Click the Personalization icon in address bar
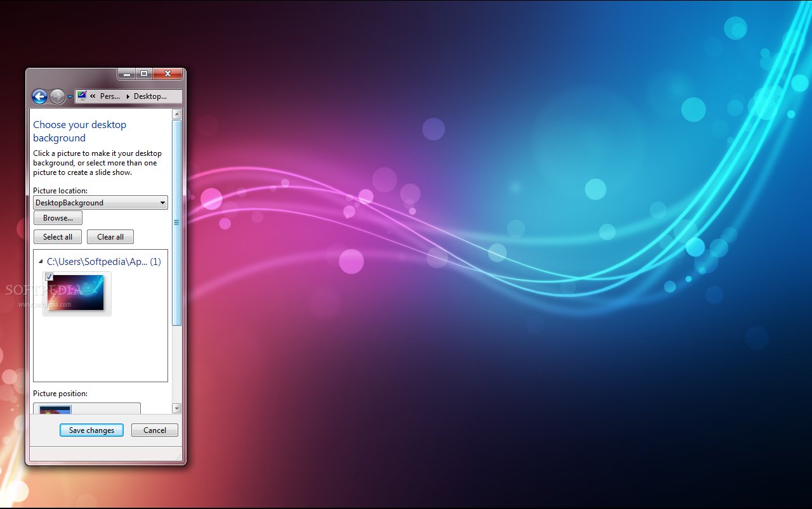 tap(82, 96)
